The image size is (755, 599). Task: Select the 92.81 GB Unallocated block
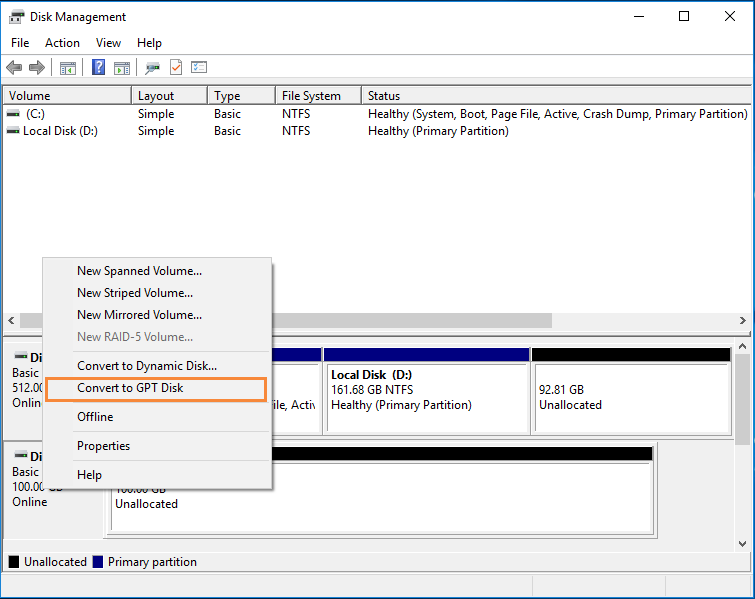[632, 391]
